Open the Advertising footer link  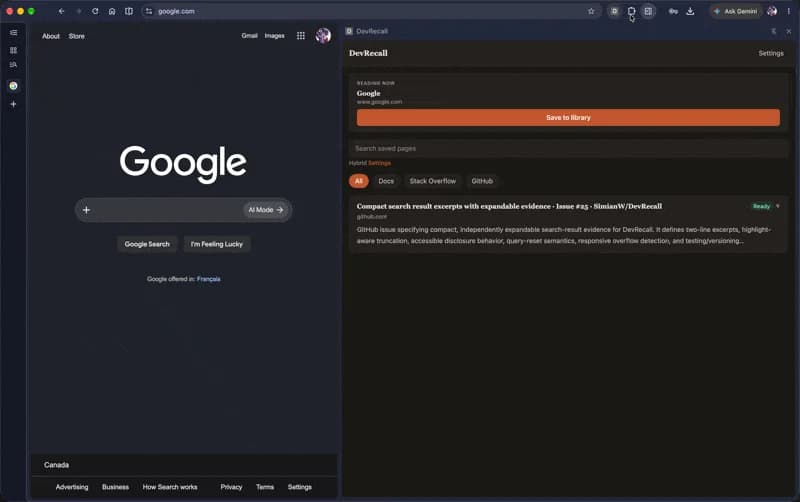72,487
